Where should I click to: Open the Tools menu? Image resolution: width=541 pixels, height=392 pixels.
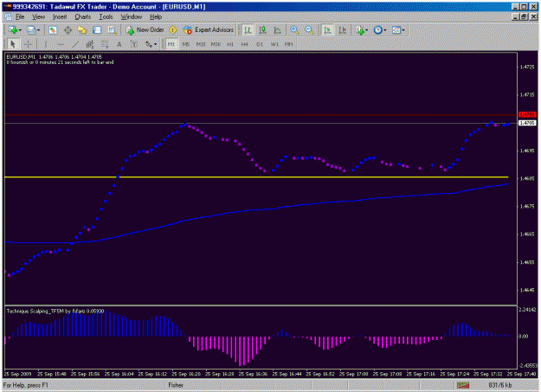(x=106, y=16)
